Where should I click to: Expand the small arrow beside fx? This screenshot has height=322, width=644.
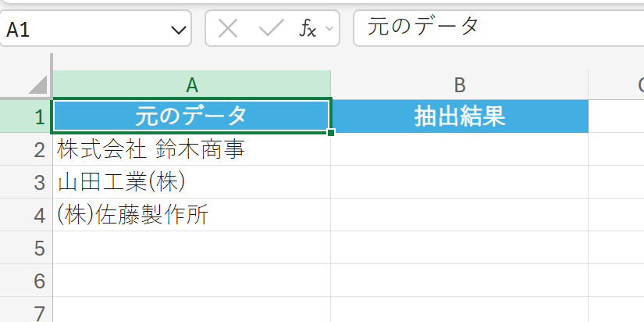pyautogui.click(x=329, y=30)
